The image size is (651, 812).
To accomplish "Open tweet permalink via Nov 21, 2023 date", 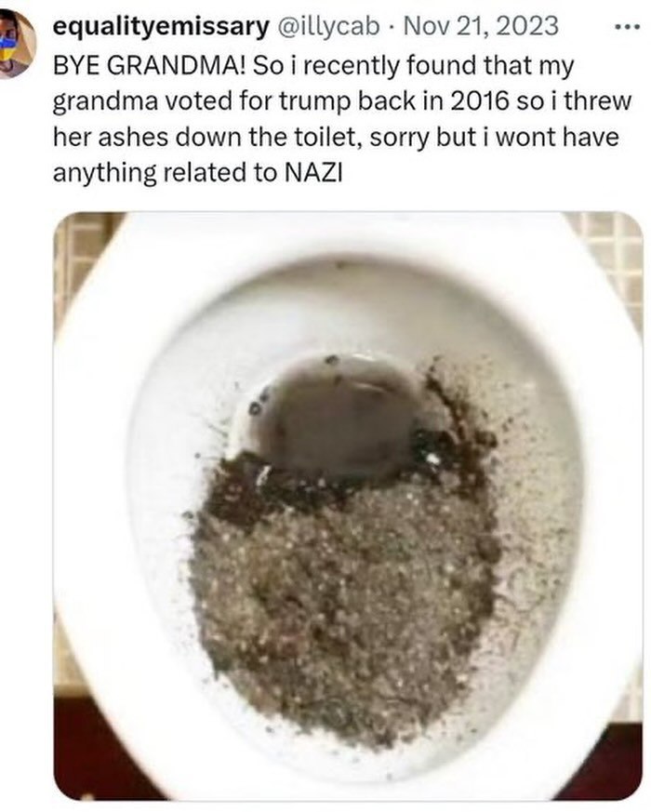I will 481,25.
